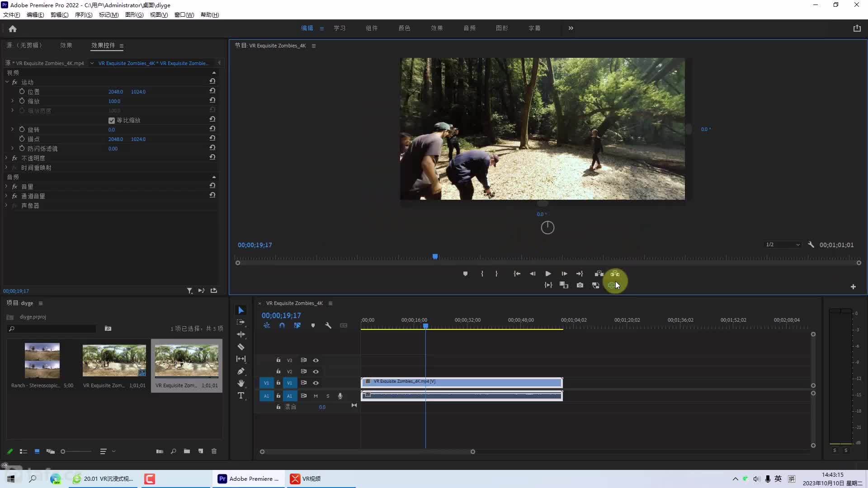Delete selected item in Project panel

[x=214, y=451]
